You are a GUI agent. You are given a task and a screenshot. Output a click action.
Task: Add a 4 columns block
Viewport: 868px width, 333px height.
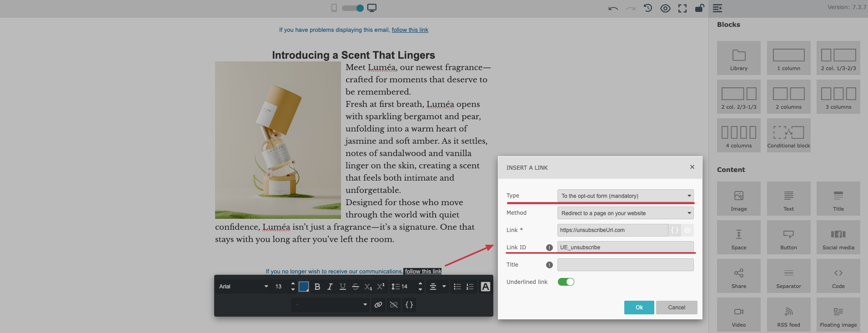[x=739, y=135]
